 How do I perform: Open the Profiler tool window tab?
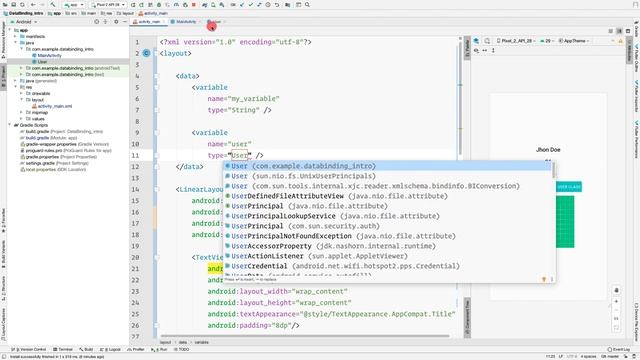[136, 349]
